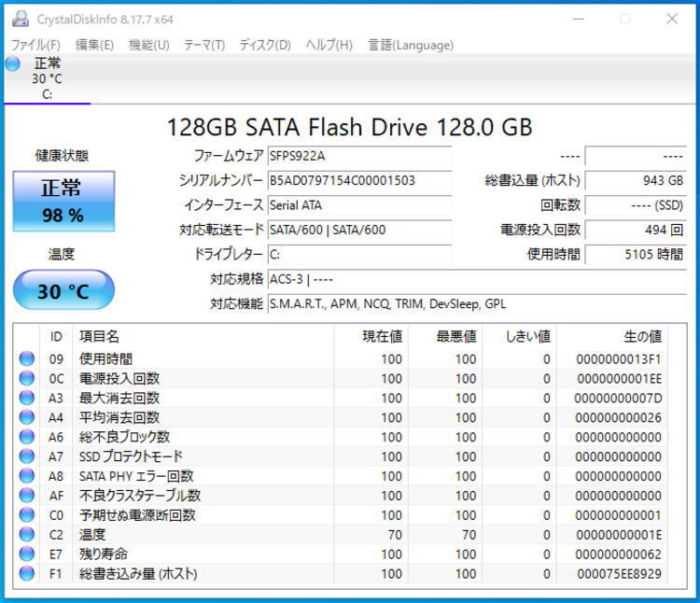Click the 正常 98 % health status button

click(63, 202)
